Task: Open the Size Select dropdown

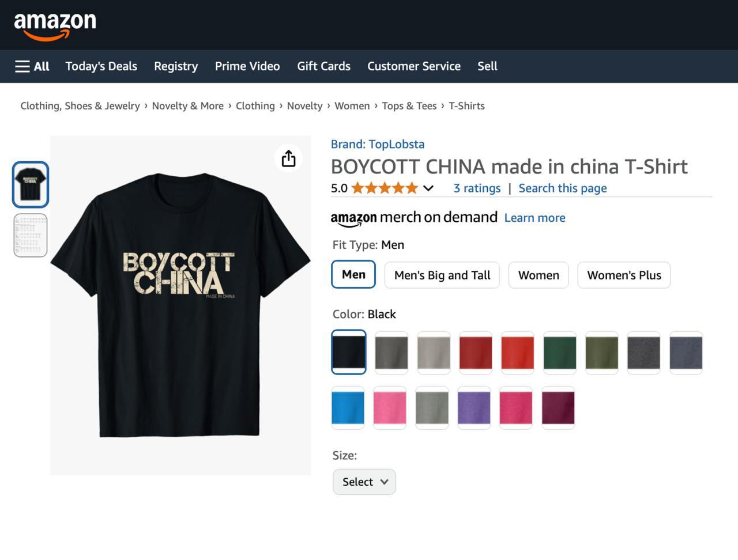Action: (364, 482)
